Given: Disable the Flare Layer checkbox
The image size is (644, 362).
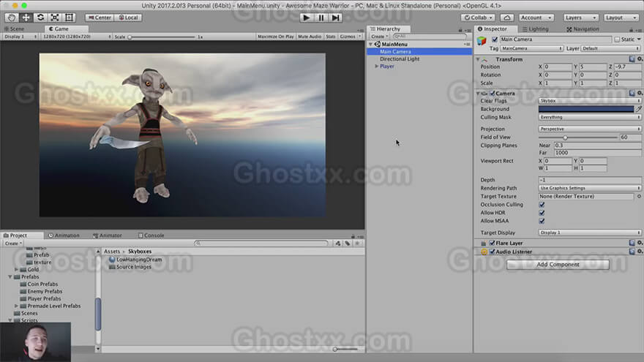Looking at the screenshot, I should 492,243.
